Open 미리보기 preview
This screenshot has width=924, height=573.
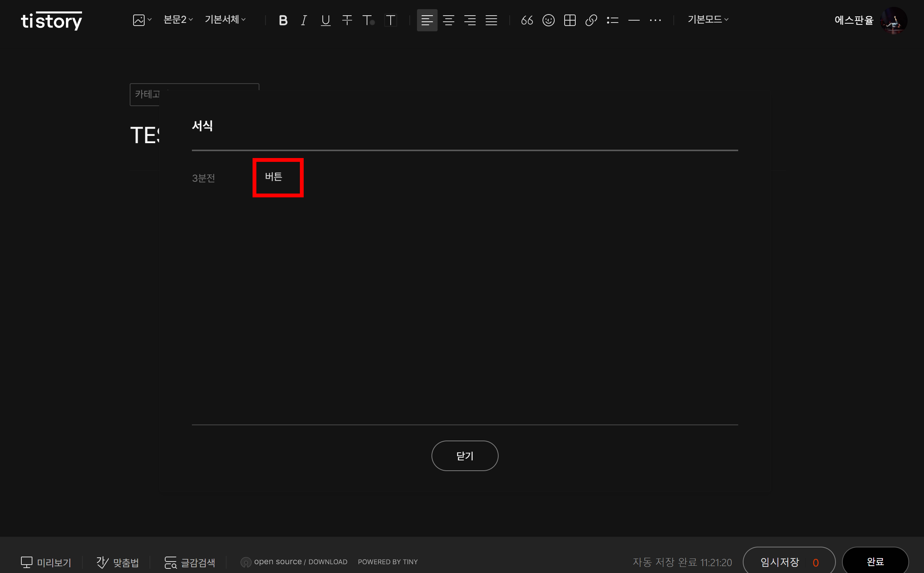(x=46, y=562)
